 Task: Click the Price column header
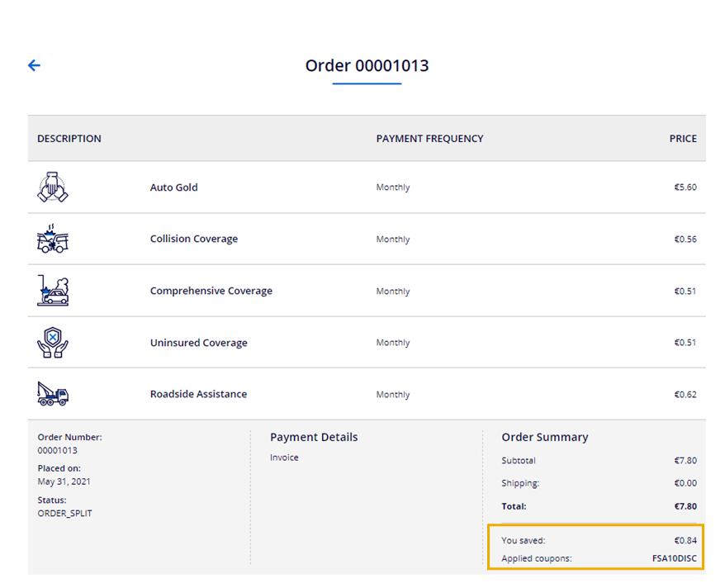pyautogui.click(x=683, y=139)
